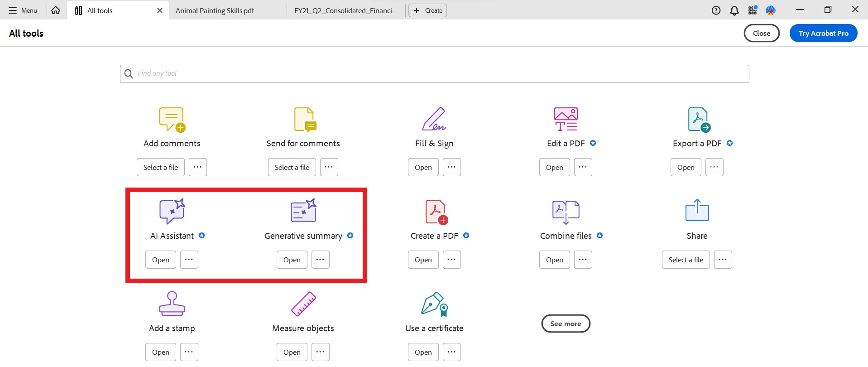Click Select a file under Send for comments
This screenshot has width=868, height=367.
(292, 167)
